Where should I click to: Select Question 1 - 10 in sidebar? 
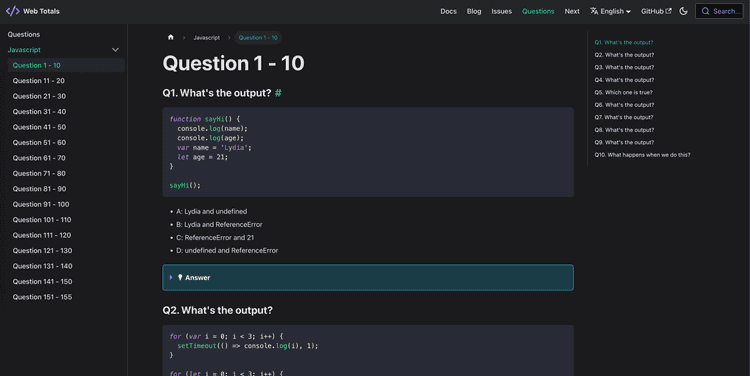point(66,65)
